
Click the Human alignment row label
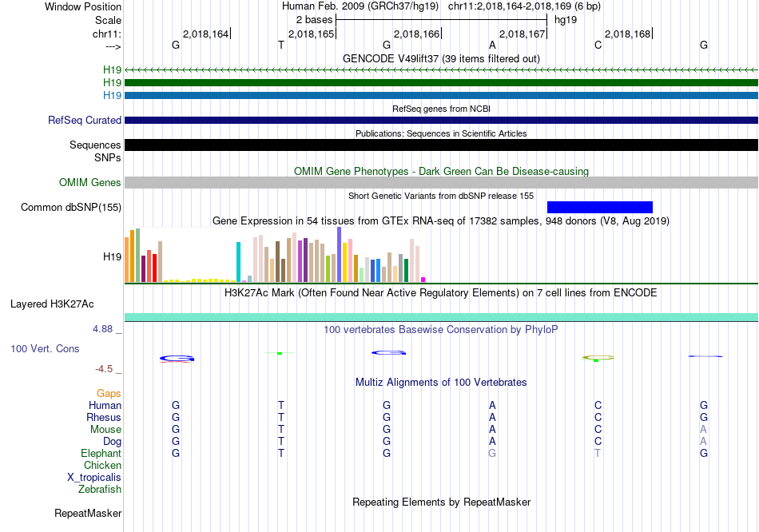105,405
